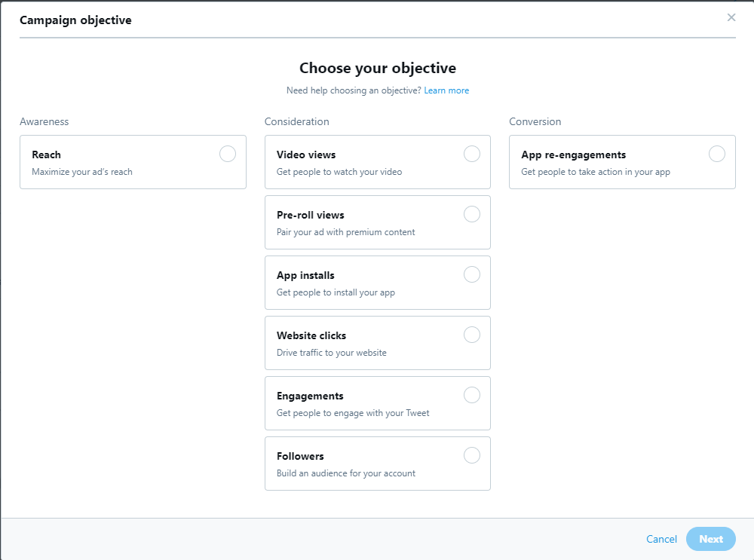
Task: Click the 'App re-engagements' title text
Action: point(573,155)
